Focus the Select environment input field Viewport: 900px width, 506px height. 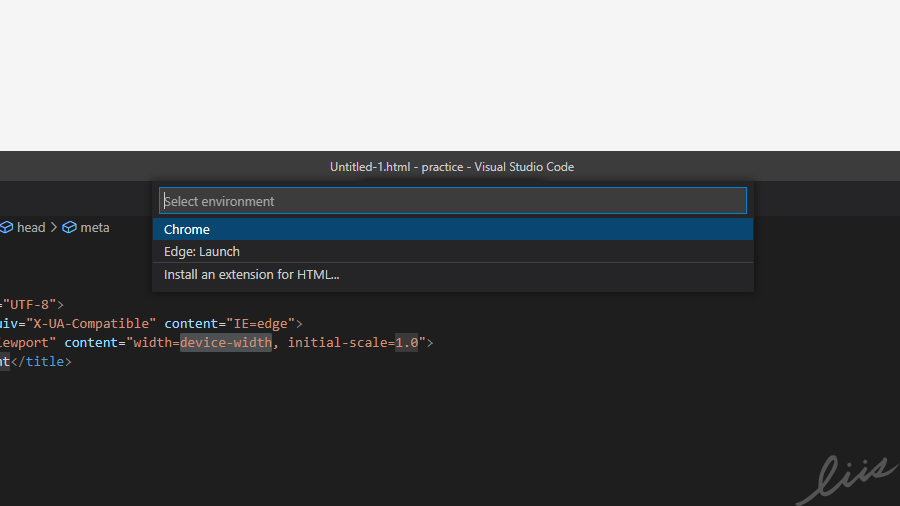(452, 201)
